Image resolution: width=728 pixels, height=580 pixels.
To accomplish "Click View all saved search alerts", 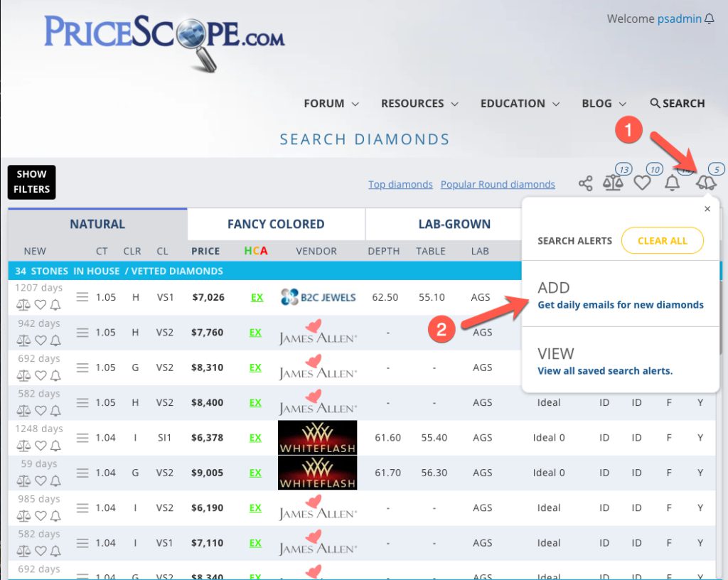I will (605, 371).
